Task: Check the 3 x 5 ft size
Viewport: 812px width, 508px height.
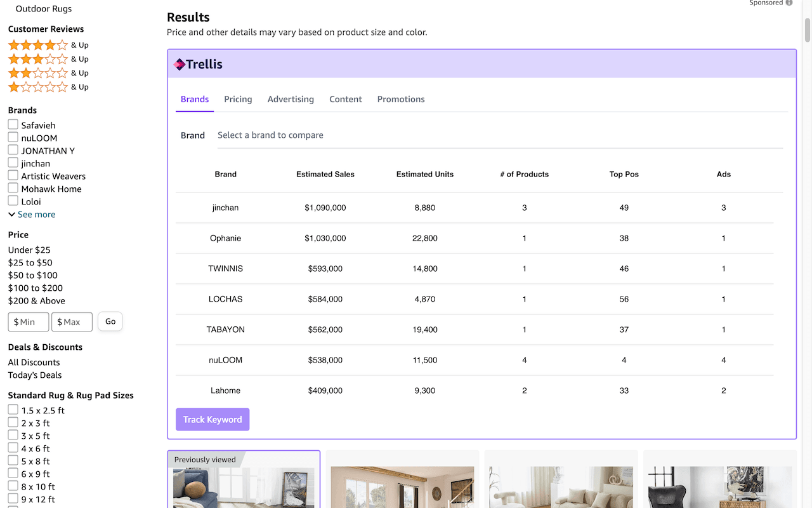Action: pyautogui.click(x=13, y=435)
